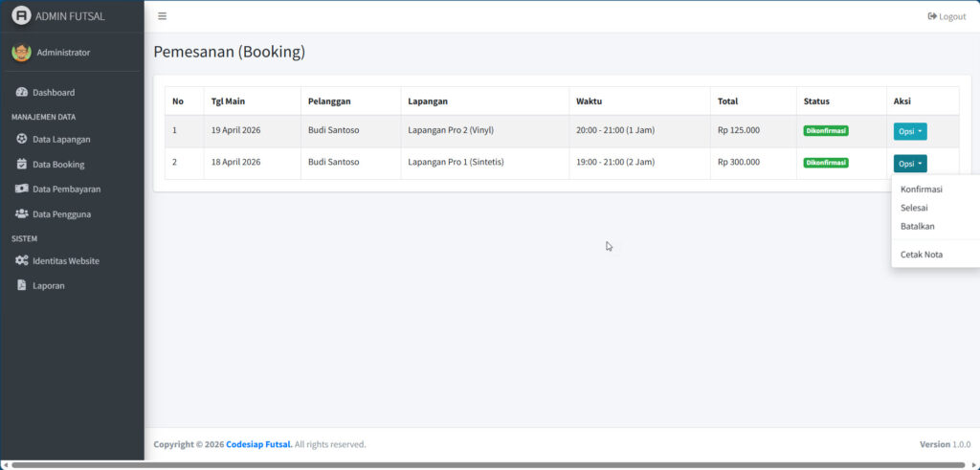The width and height of the screenshot is (980, 470).
Task: Click the money icon for Data Pembayaran
Action: 22,190
